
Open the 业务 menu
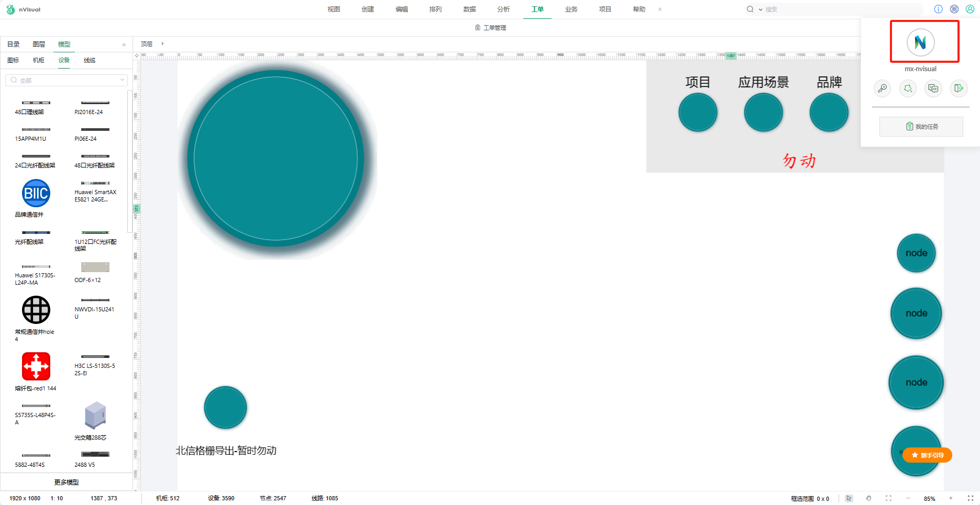click(x=571, y=9)
